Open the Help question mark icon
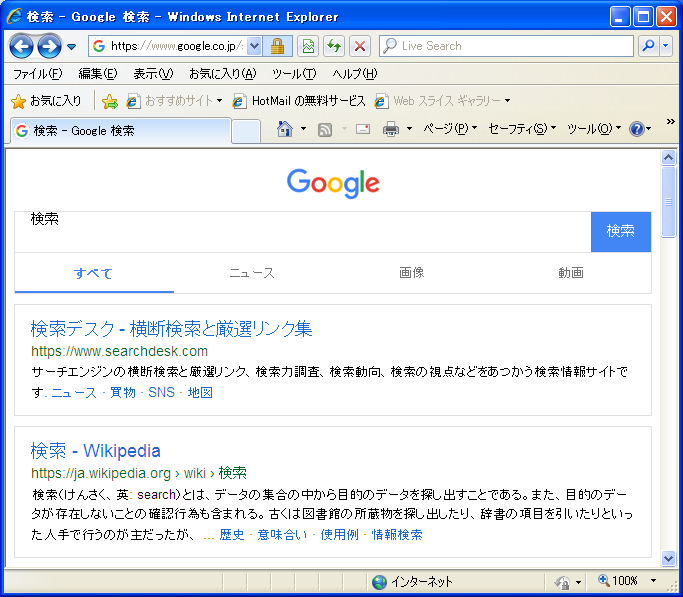The height and width of the screenshot is (597, 683). click(636, 129)
